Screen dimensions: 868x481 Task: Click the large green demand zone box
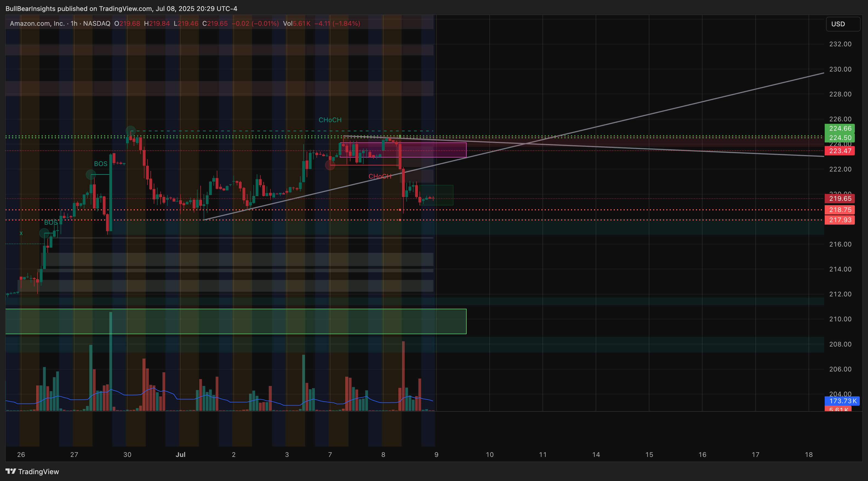tap(236, 321)
